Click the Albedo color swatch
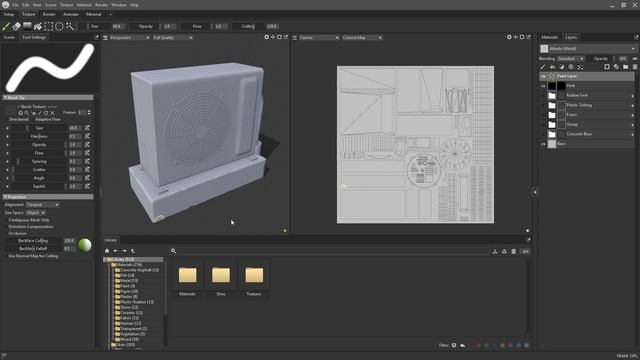 pos(544,49)
